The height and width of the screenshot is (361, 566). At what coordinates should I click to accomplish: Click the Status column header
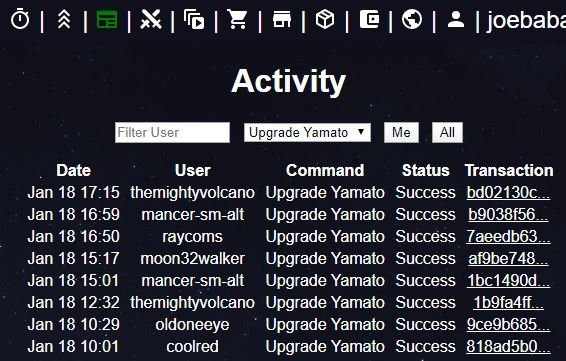pos(426,170)
